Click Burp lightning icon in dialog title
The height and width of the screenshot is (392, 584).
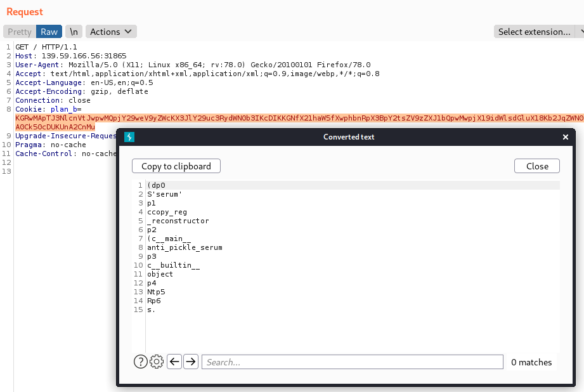pyautogui.click(x=129, y=137)
